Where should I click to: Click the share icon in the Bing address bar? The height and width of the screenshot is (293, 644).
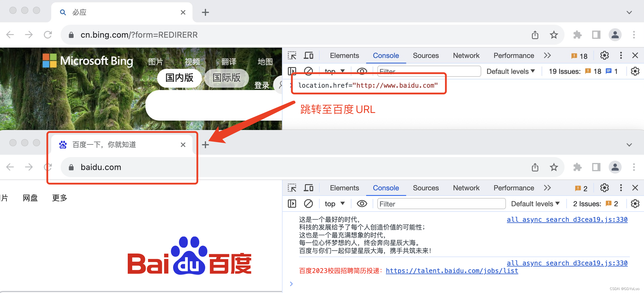coord(535,35)
